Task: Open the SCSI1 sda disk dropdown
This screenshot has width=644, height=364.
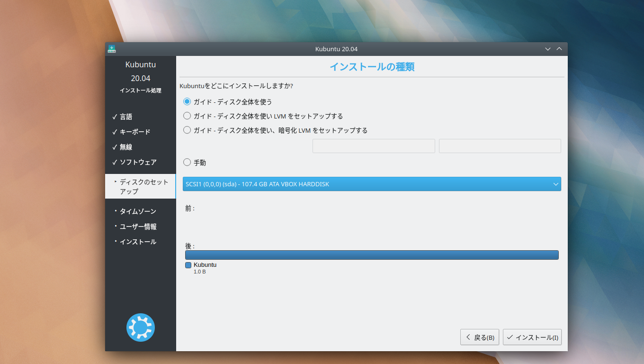Action: pos(372,184)
